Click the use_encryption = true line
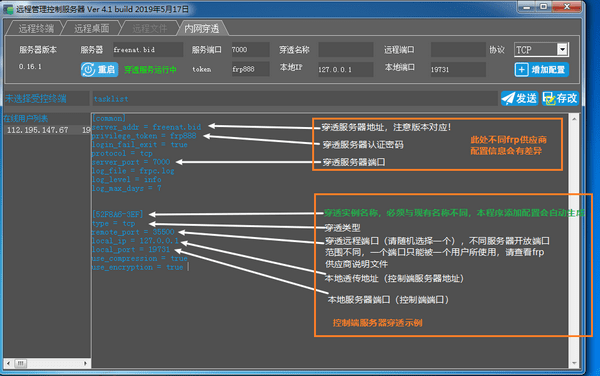 [137, 267]
